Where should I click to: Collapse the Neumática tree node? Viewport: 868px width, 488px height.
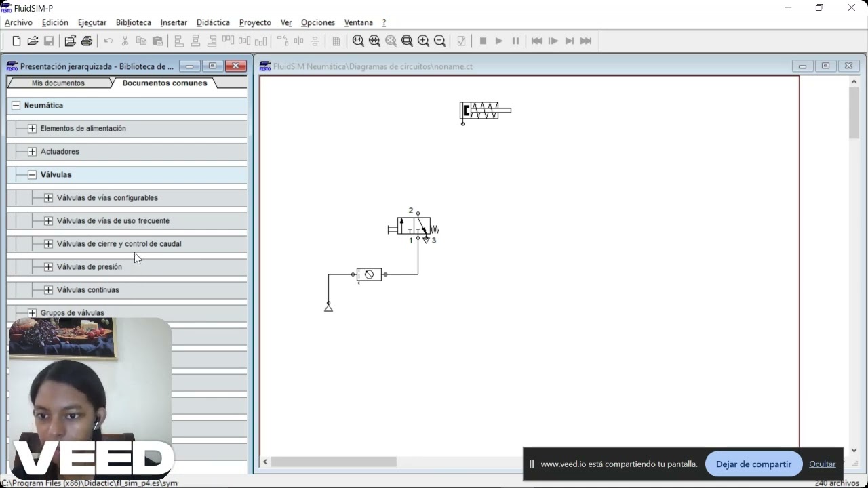point(16,105)
